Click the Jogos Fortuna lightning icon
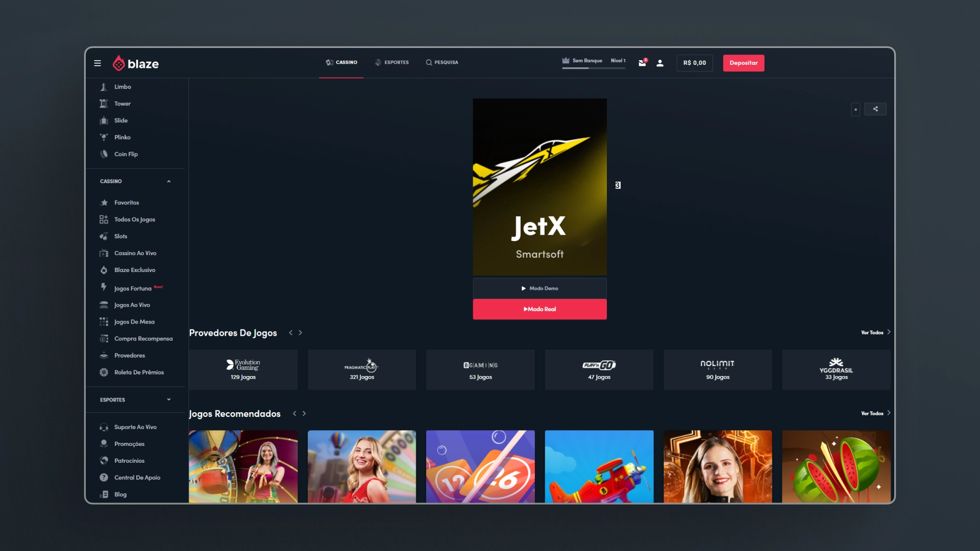Screen dimensions: 980x551 (104, 287)
